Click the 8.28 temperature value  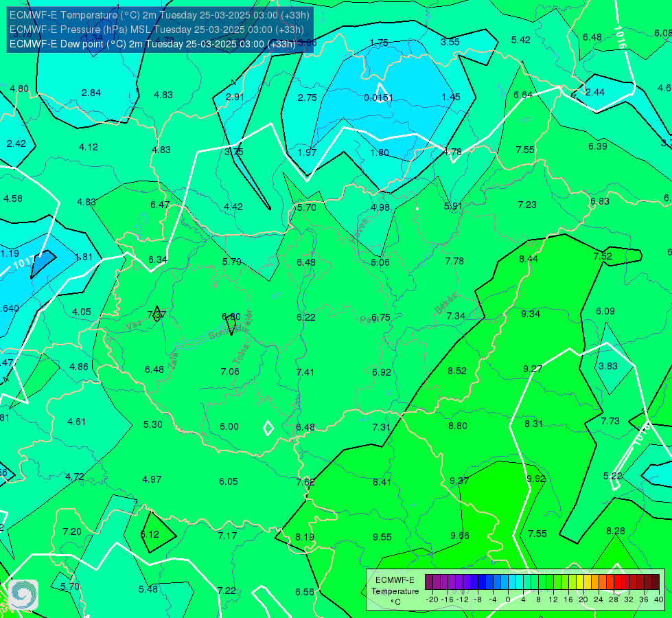tap(616, 531)
